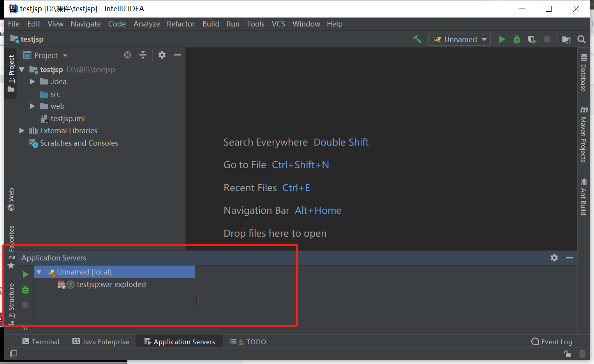The image size is (594, 364).
Task: Hide the Project tool window
Action: point(177,55)
